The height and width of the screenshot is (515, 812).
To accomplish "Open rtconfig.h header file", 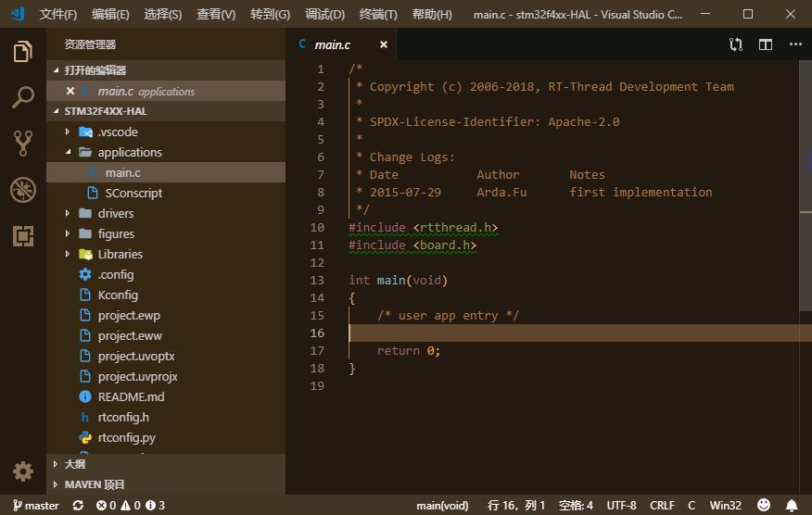I will point(166,417).
